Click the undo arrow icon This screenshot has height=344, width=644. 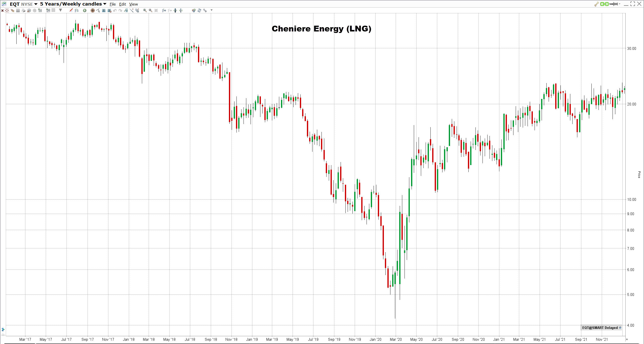pyautogui.click(x=115, y=11)
